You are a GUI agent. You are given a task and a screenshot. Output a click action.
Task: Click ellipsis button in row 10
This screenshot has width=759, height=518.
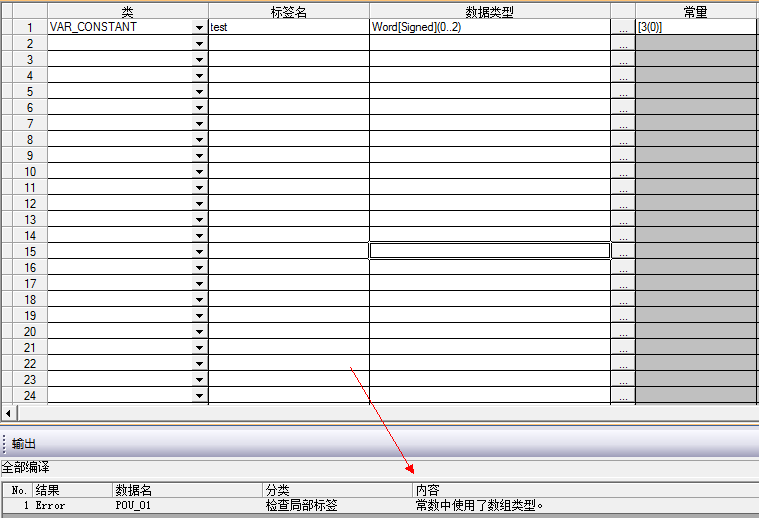(623, 172)
